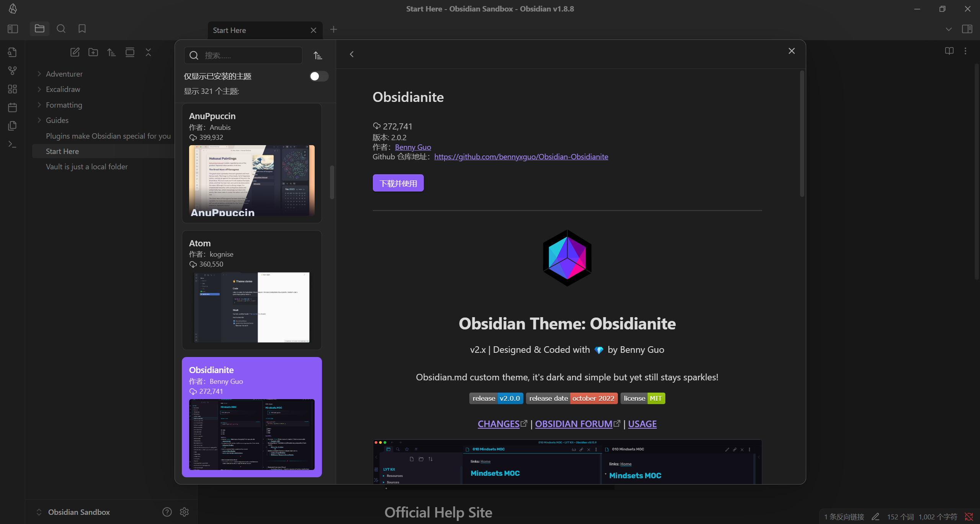Image resolution: width=980 pixels, height=524 pixels.
Task: Open the Benny Guo author link
Action: tap(413, 147)
